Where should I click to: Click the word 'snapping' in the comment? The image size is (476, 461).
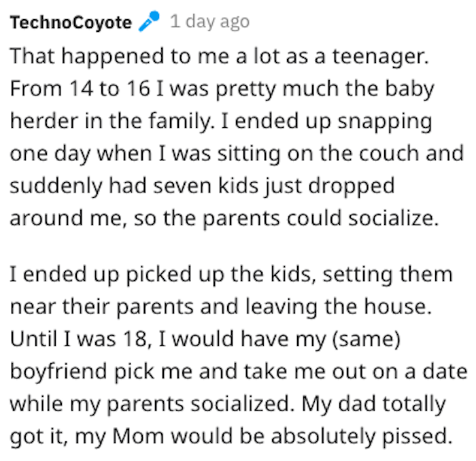pyautogui.click(x=385, y=122)
